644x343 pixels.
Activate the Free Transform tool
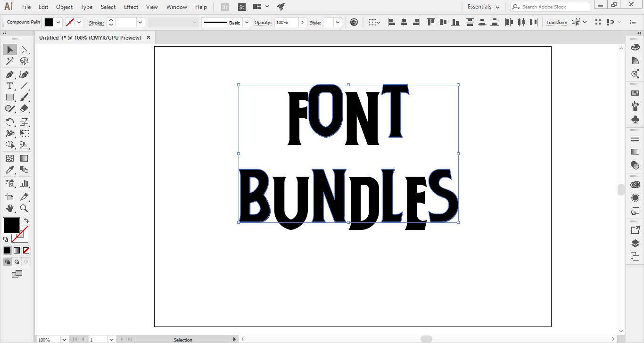(x=24, y=133)
